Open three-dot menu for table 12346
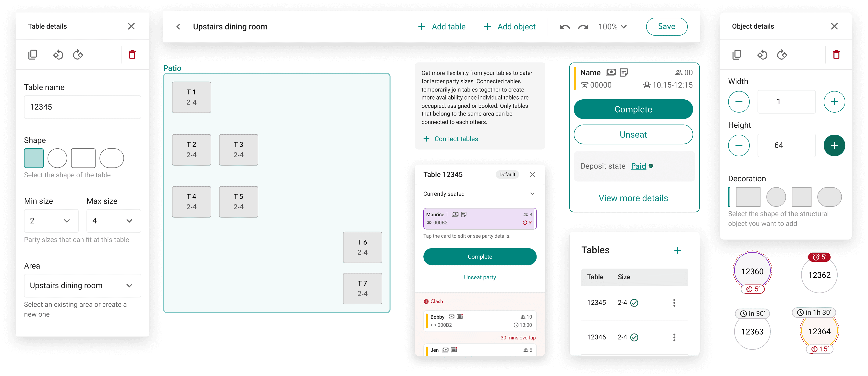Screen dimensions: 868x376 click(x=674, y=337)
